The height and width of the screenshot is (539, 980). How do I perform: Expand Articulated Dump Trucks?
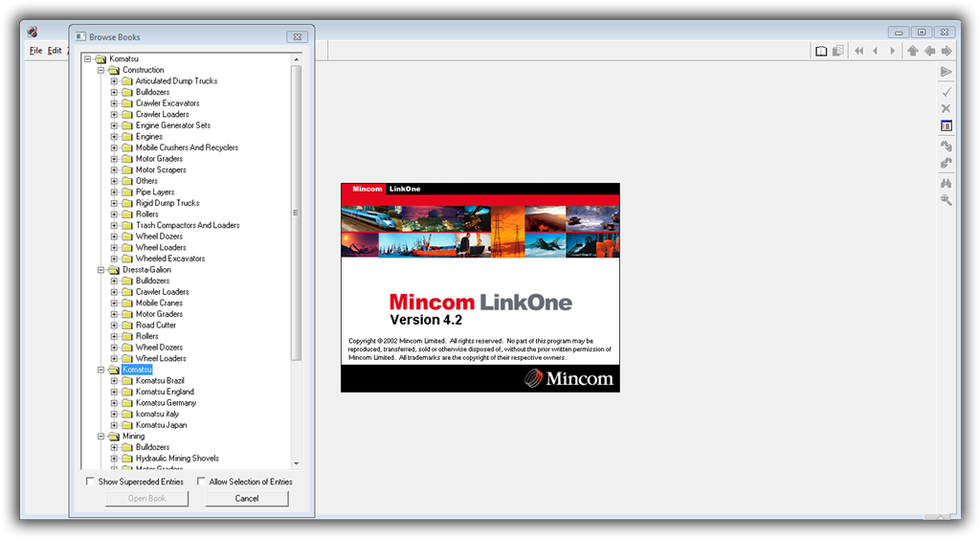(114, 81)
